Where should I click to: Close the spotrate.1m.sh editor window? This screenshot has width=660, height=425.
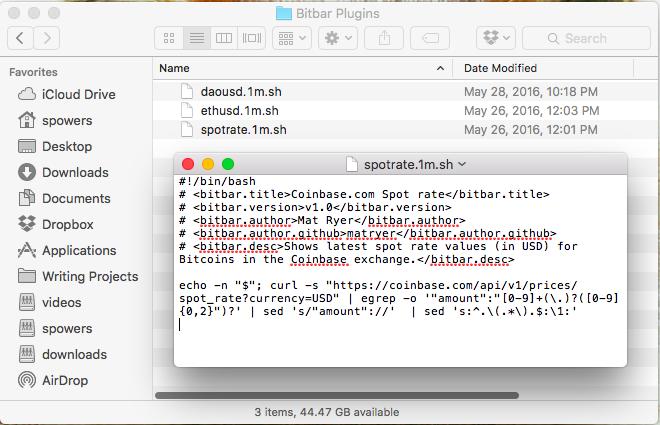(x=188, y=164)
